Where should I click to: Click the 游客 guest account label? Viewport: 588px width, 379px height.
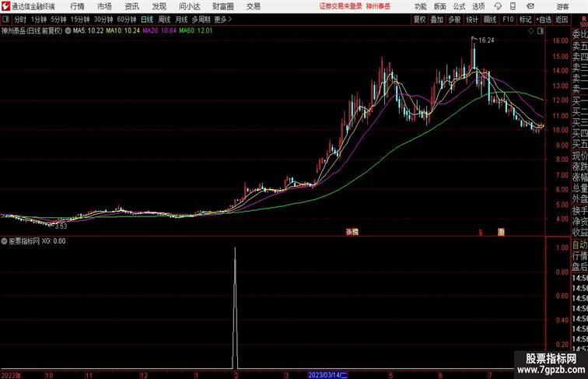pos(562,6)
